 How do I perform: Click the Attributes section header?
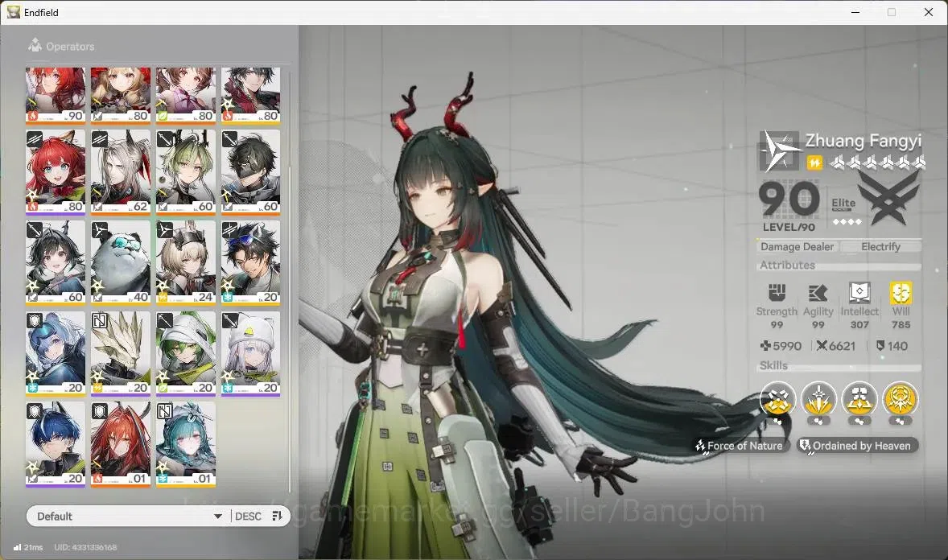787,265
